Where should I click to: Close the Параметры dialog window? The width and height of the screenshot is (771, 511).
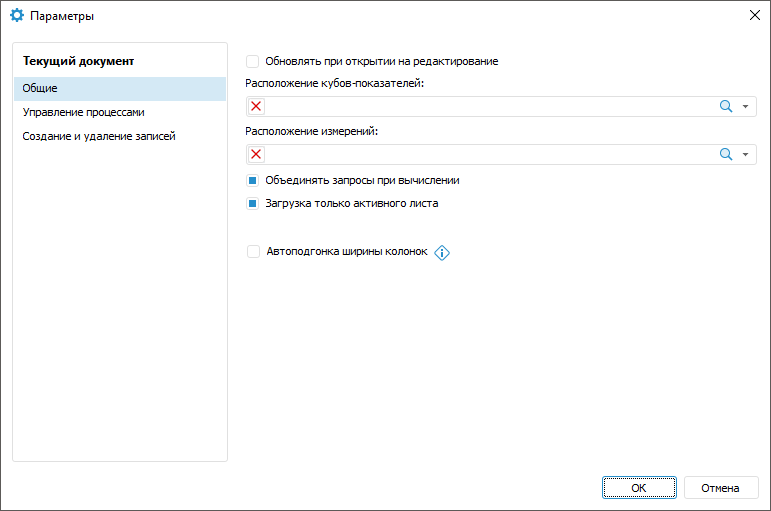(x=754, y=16)
